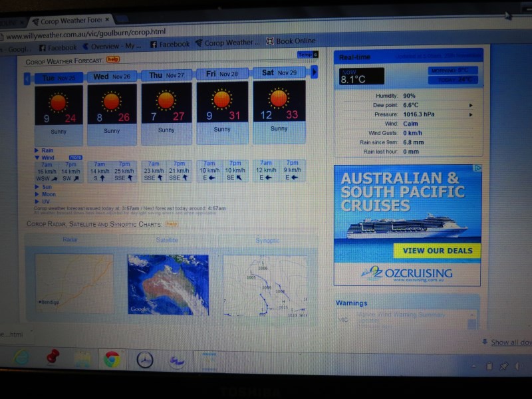Screen dimensions: 532x399
Task: Click Show all downloads link
Action: point(511,342)
